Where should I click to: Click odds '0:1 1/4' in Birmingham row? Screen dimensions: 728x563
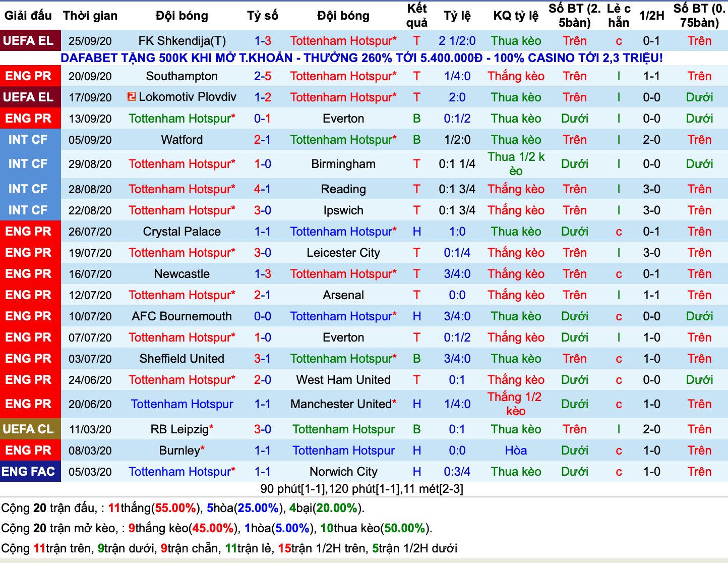click(x=457, y=164)
